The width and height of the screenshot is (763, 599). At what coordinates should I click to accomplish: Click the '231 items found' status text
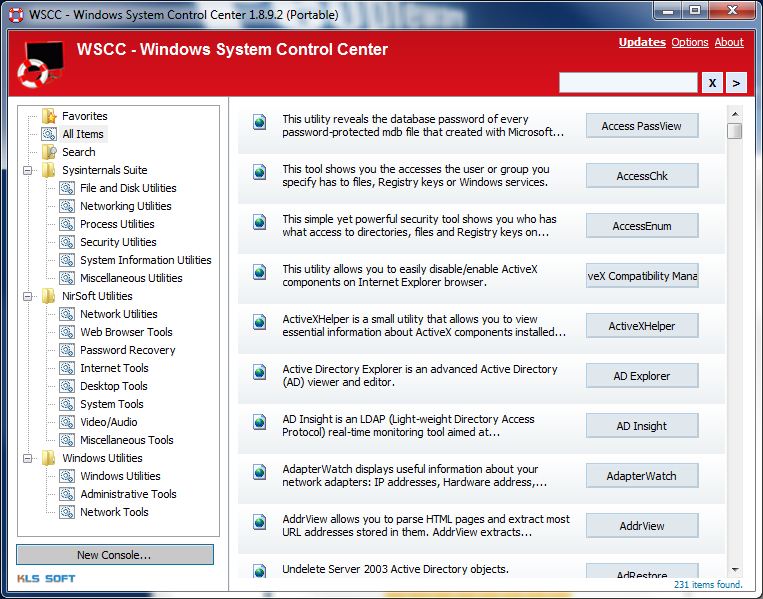pyautogui.click(x=708, y=584)
